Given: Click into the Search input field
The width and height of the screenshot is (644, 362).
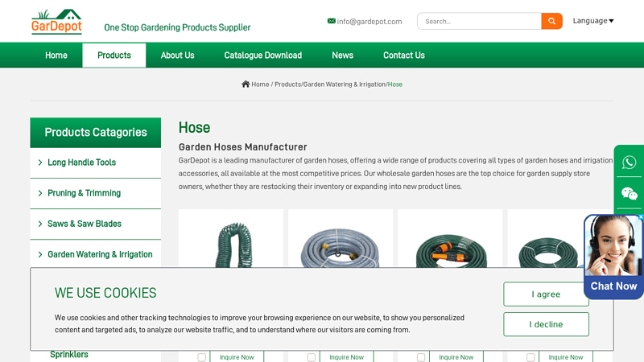Looking at the screenshot, I should 479,21.
